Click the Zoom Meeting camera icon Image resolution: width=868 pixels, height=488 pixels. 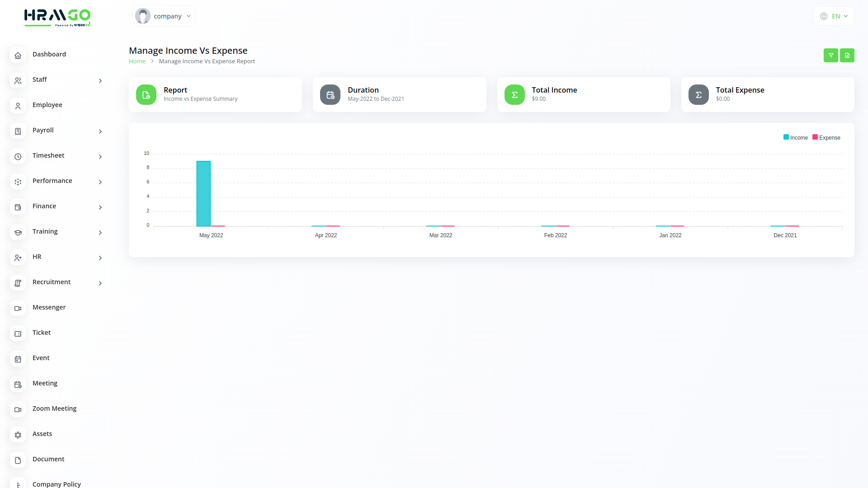tap(18, 409)
